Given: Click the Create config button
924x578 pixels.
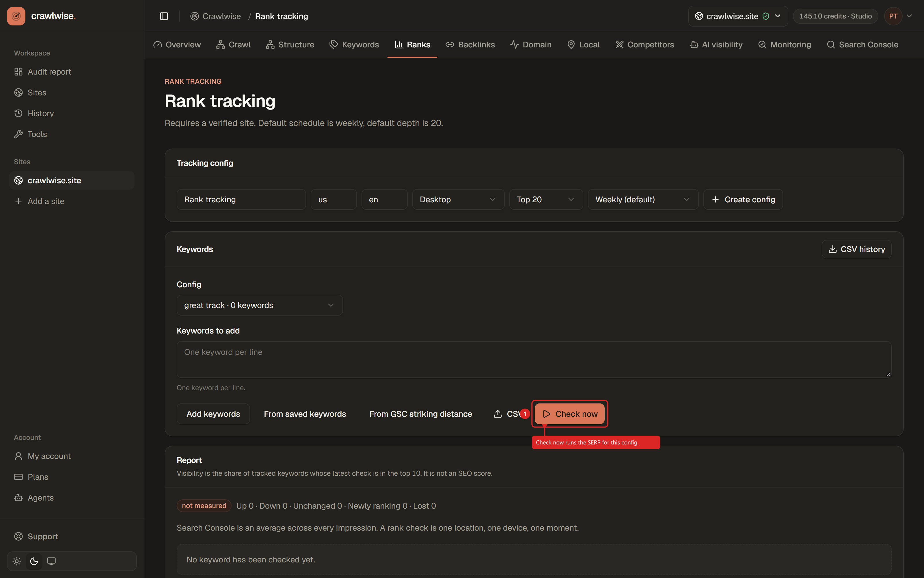Looking at the screenshot, I should point(743,199).
